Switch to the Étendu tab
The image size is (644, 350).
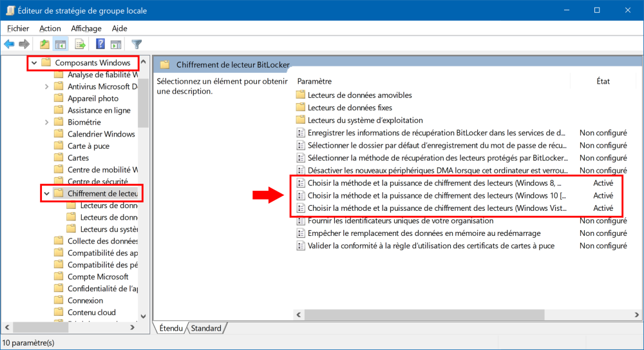pyautogui.click(x=171, y=328)
